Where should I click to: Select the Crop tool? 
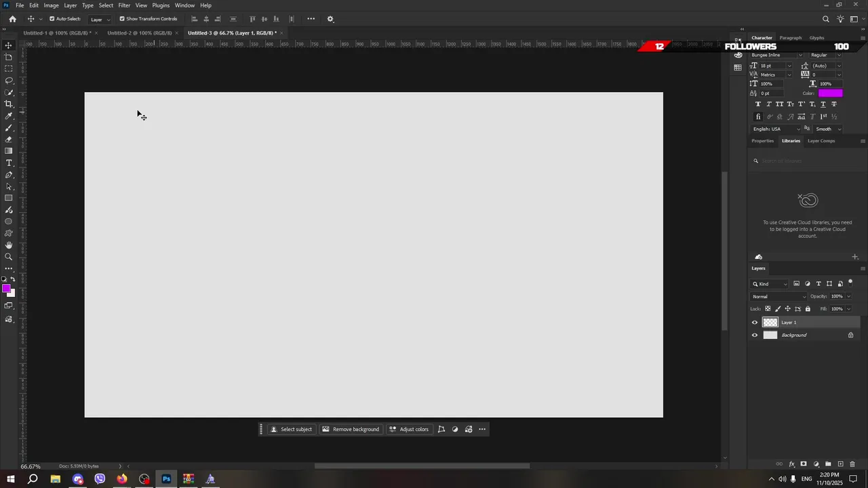pyautogui.click(x=9, y=104)
